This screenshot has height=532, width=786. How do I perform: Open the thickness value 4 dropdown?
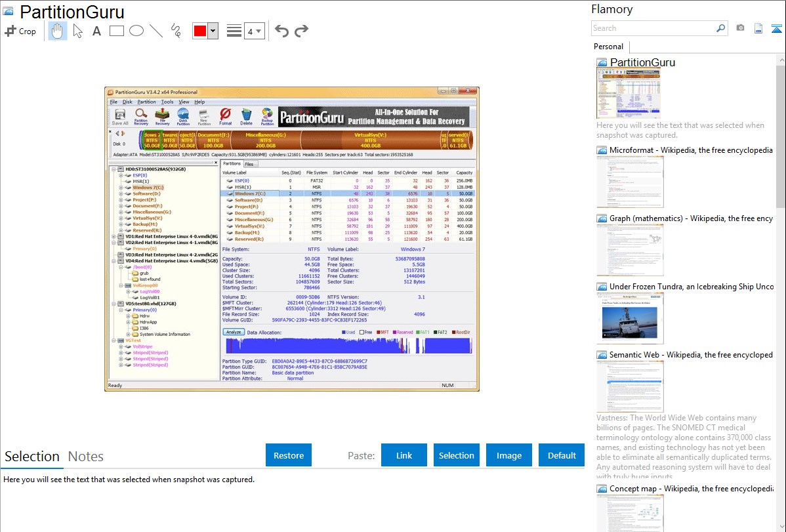[x=255, y=31]
